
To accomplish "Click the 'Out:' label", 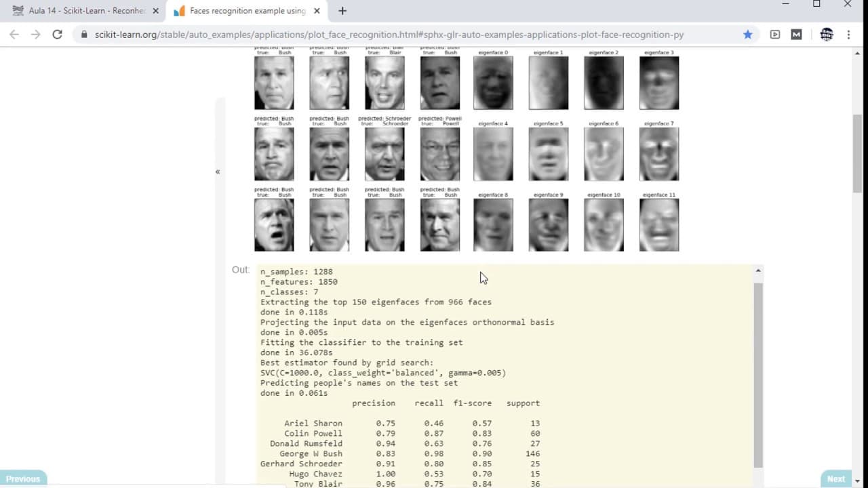I will tap(241, 270).
